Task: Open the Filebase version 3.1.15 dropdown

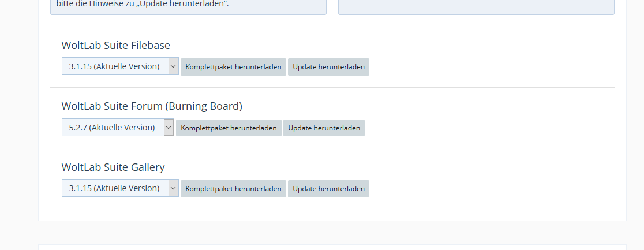Action: coord(114,66)
